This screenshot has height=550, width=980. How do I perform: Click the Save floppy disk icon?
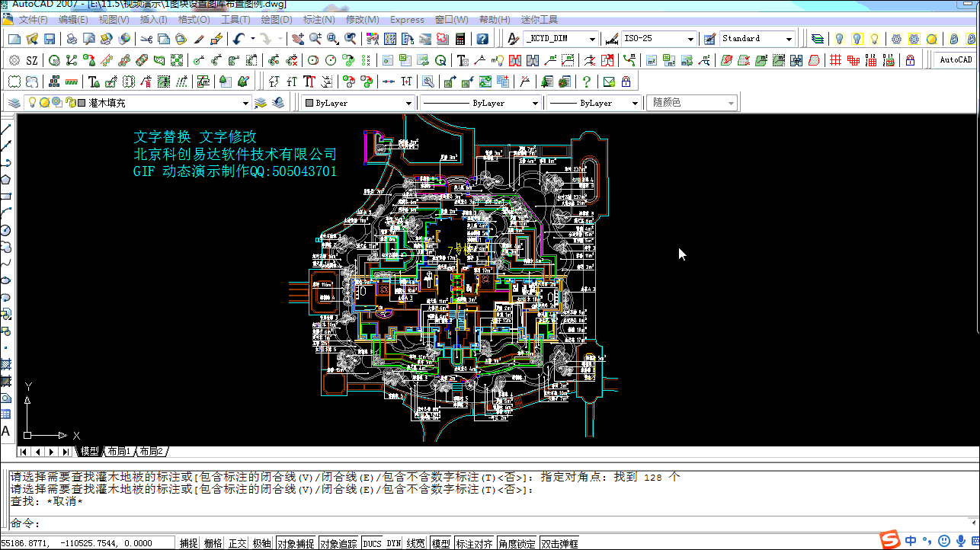[50, 39]
